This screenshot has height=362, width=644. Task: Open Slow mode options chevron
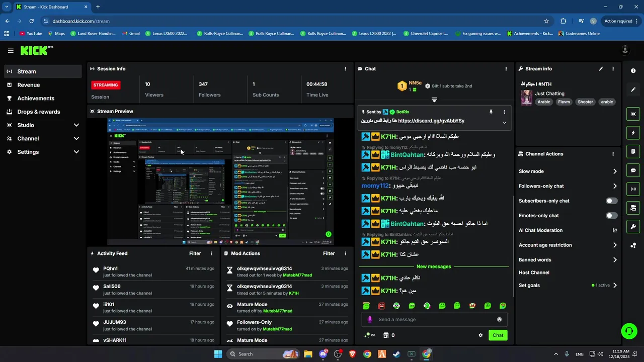click(615, 171)
